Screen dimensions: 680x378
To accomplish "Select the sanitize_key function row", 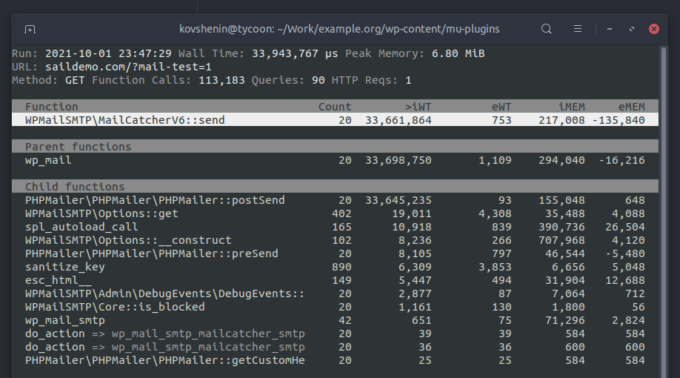I will point(335,267).
